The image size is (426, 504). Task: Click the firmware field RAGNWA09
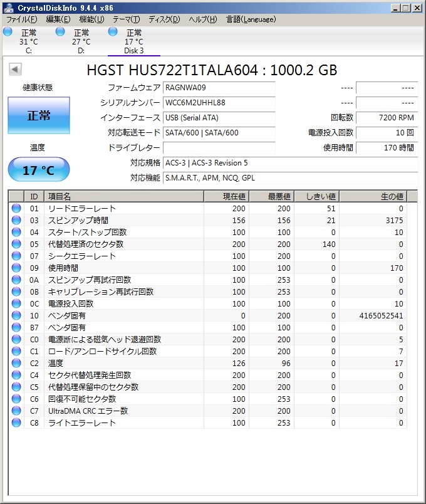pyautogui.click(x=219, y=88)
